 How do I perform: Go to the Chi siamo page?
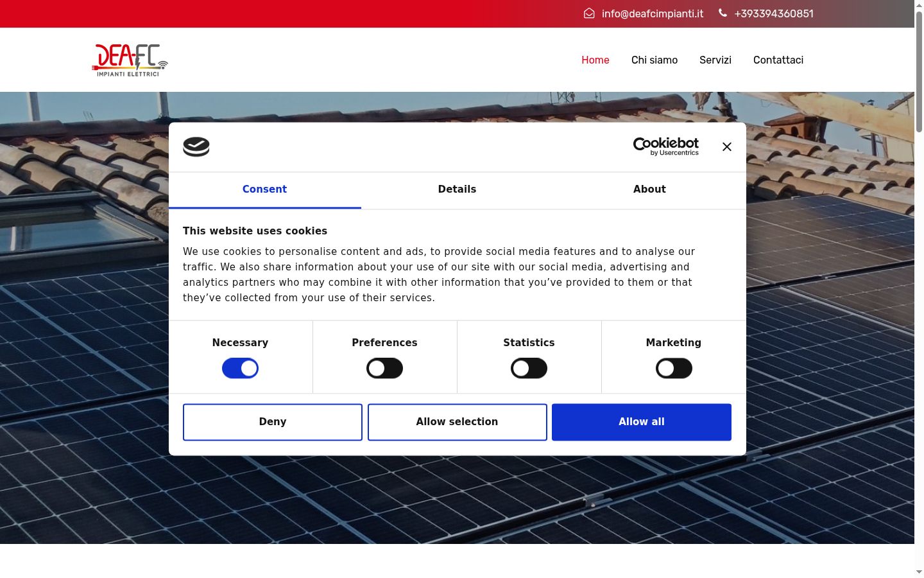(654, 60)
